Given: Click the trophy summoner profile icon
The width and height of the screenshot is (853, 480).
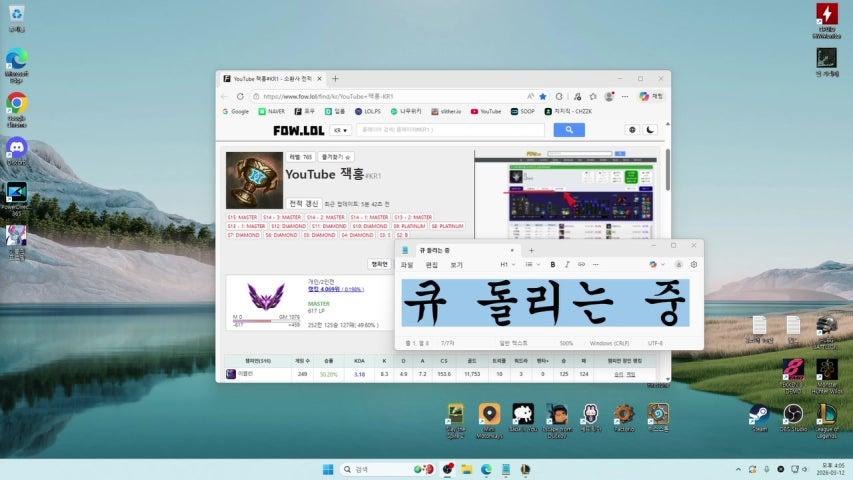Looking at the screenshot, I should (255, 180).
